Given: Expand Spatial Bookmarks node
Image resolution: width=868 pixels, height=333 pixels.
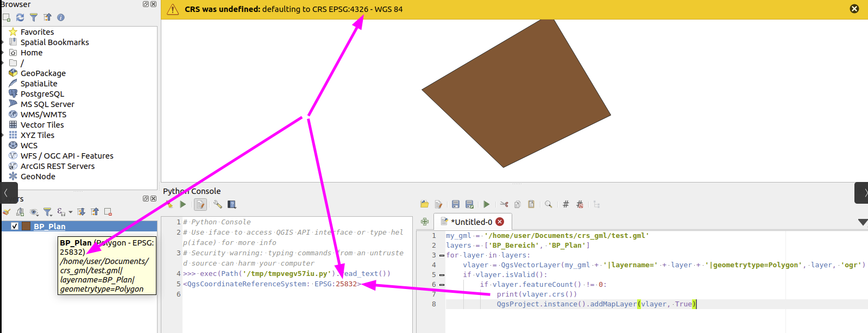Looking at the screenshot, I should (2, 42).
